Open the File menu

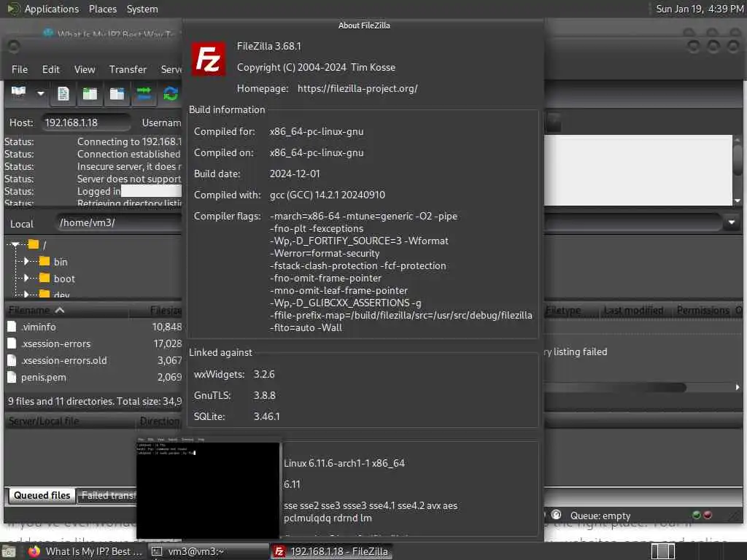(20, 69)
